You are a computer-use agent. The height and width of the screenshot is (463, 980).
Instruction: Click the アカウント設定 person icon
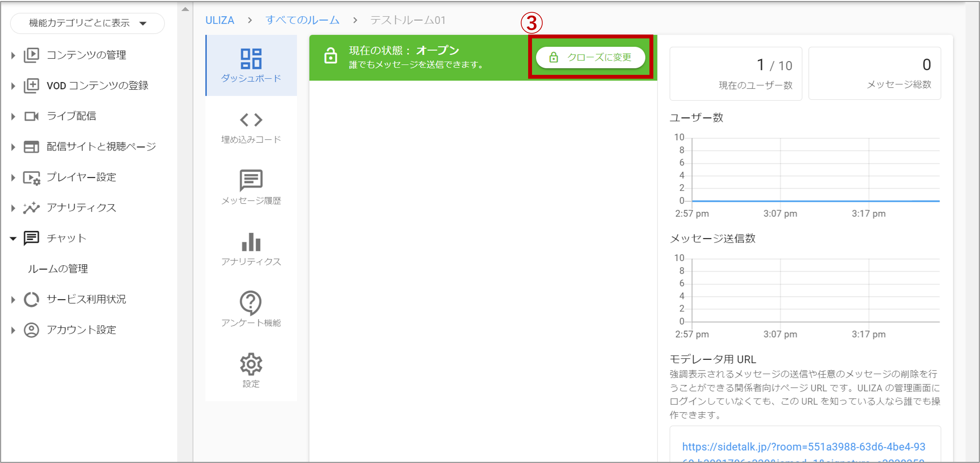click(31, 330)
